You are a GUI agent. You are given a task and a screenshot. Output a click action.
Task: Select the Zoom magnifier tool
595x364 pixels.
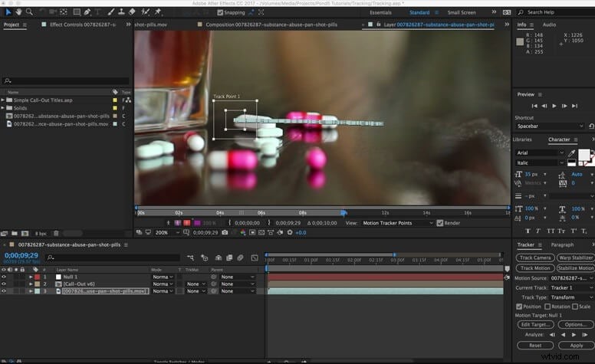coord(29,12)
